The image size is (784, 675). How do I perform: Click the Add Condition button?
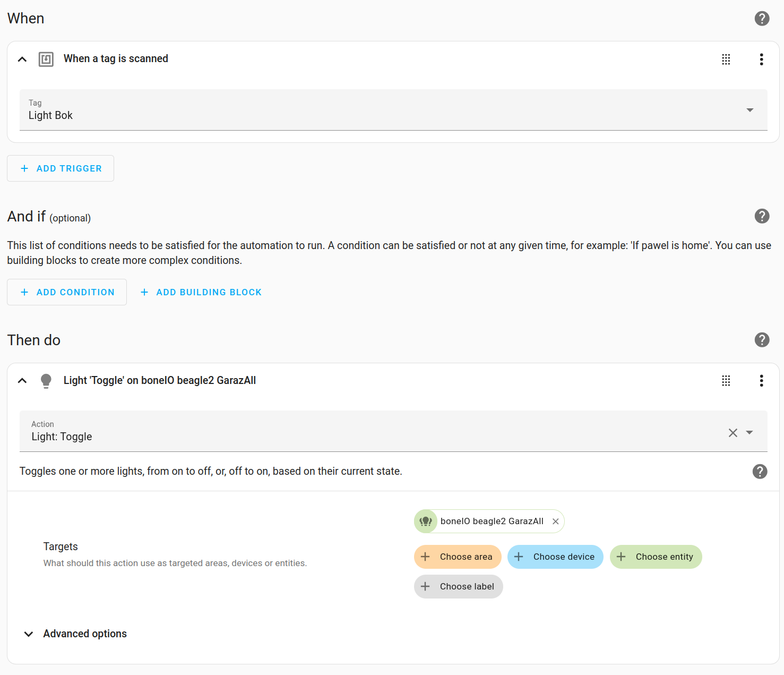pyautogui.click(x=67, y=292)
